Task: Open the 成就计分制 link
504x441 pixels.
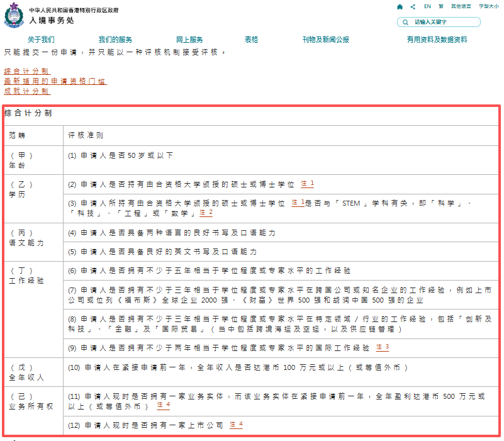Action: click(x=27, y=91)
